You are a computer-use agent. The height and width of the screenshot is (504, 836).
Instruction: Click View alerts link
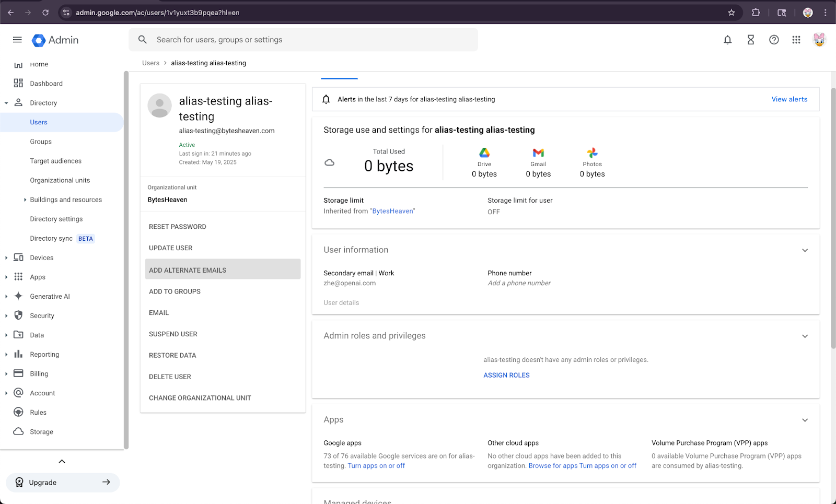click(x=789, y=99)
